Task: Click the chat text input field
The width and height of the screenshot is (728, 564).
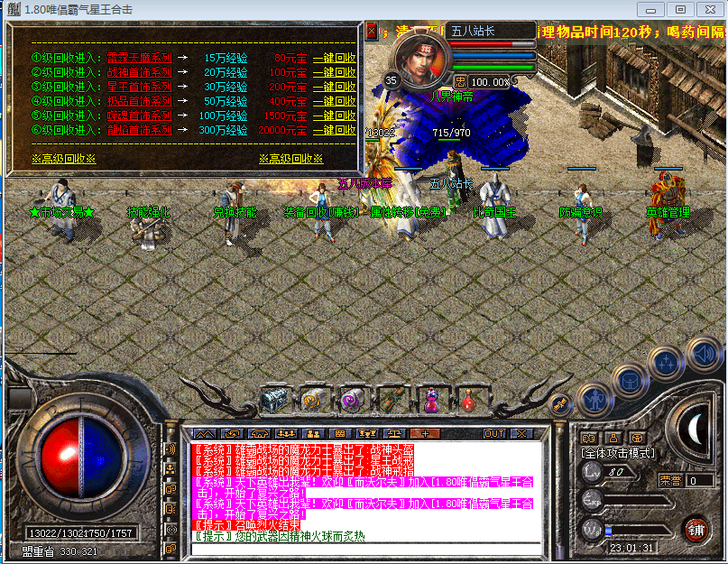Action: pyautogui.click(x=367, y=550)
